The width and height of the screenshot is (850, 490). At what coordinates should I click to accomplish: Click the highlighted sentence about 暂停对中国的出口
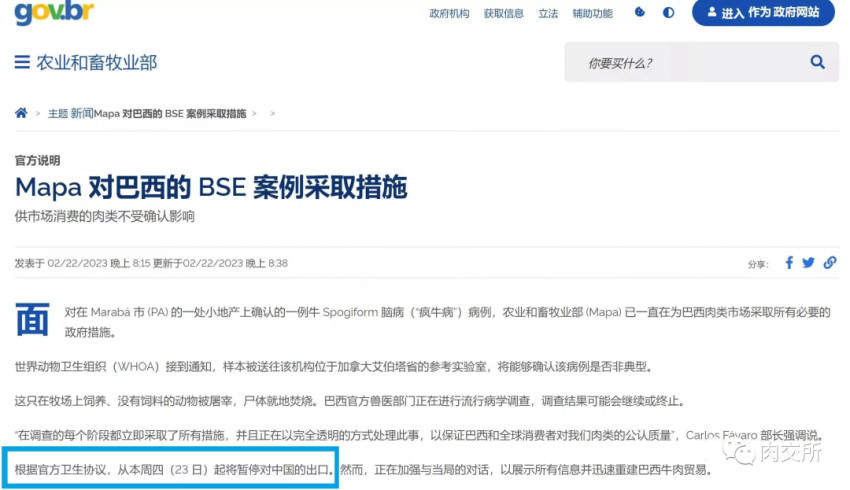pos(171,469)
